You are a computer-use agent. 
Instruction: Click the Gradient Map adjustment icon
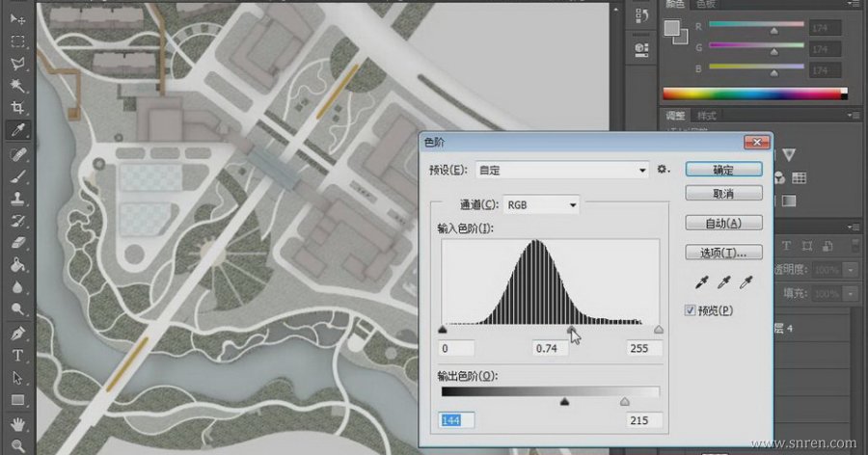click(x=789, y=201)
